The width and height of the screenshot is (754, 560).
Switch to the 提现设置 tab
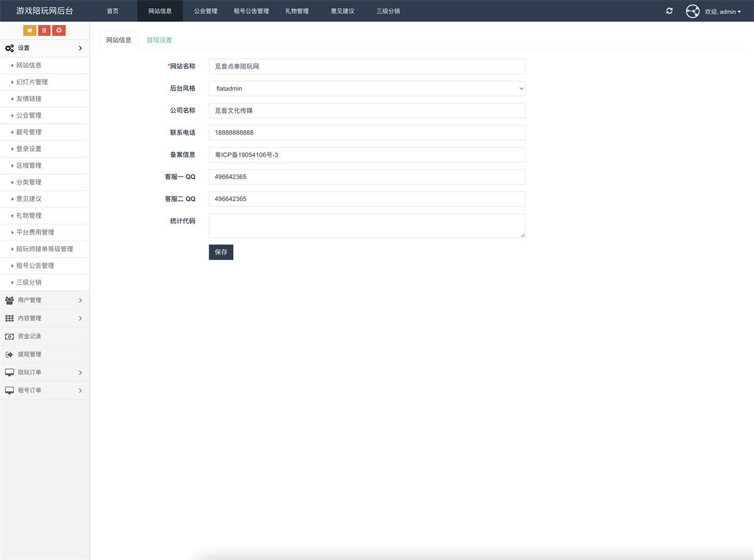pos(159,40)
